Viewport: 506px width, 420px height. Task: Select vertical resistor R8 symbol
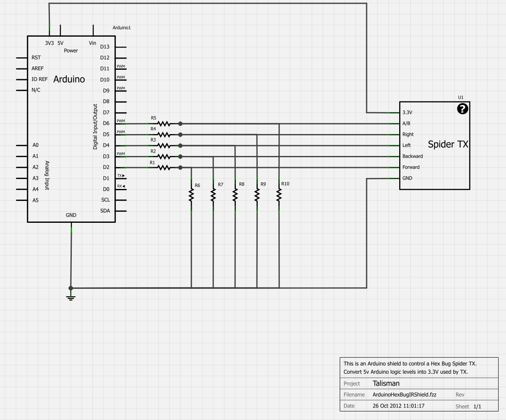[x=235, y=195]
